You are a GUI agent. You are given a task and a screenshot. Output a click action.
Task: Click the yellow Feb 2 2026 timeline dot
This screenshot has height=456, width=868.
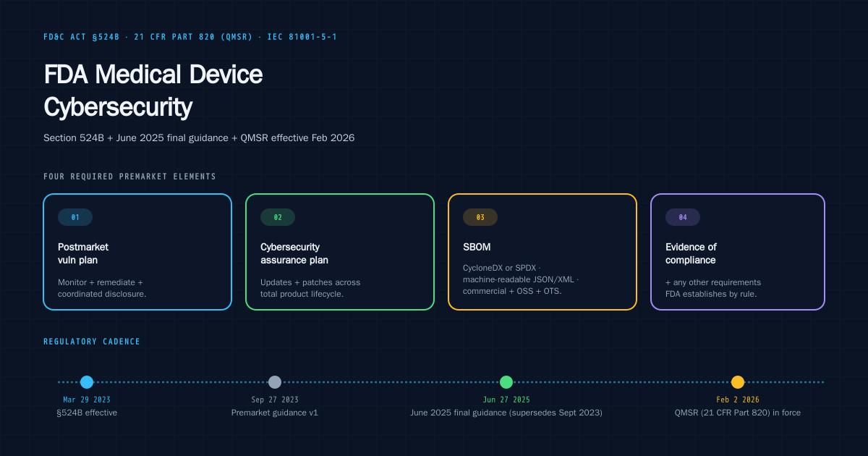pyautogui.click(x=738, y=382)
